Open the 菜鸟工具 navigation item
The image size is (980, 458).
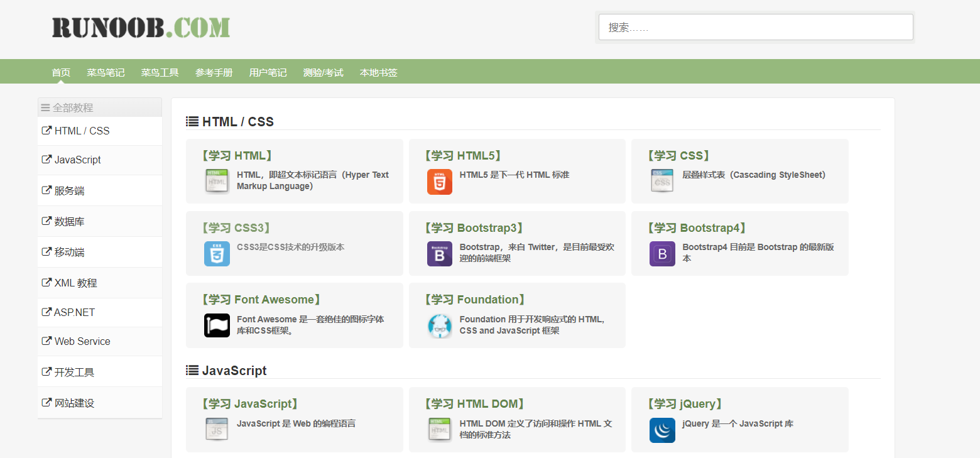pos(160,73)
